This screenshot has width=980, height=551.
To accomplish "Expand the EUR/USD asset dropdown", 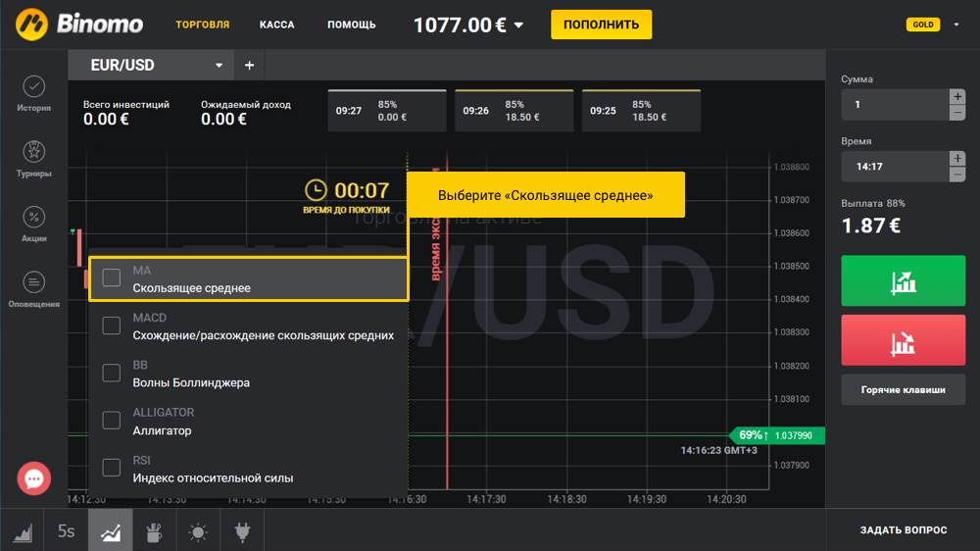I will click(219, 65).
